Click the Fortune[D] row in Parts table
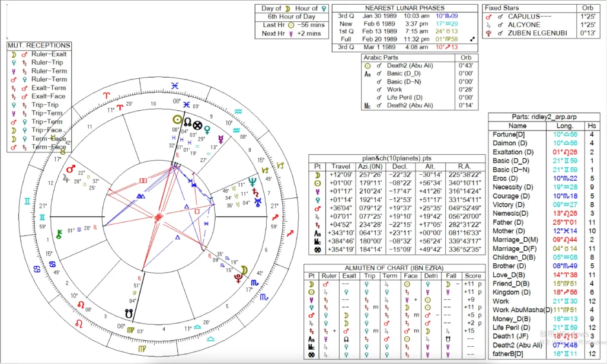The image size is (607, 364). click(509, 134)
